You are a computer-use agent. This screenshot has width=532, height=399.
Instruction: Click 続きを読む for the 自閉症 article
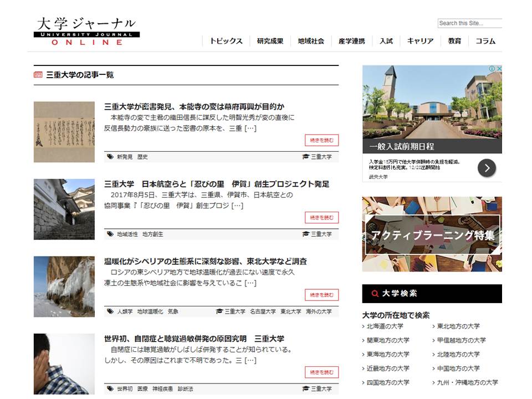[321, 372]
